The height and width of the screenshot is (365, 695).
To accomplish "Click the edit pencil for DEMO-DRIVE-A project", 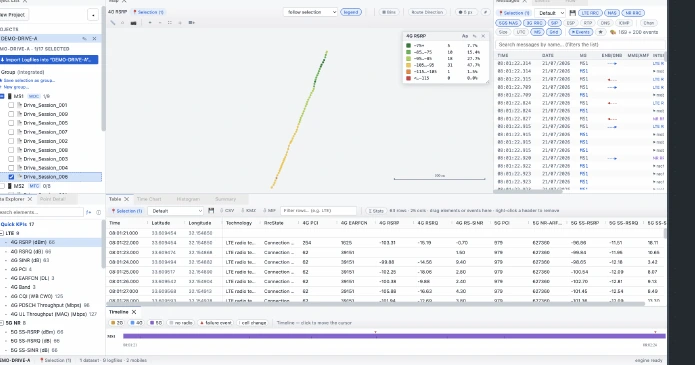I will pos(84,39).
